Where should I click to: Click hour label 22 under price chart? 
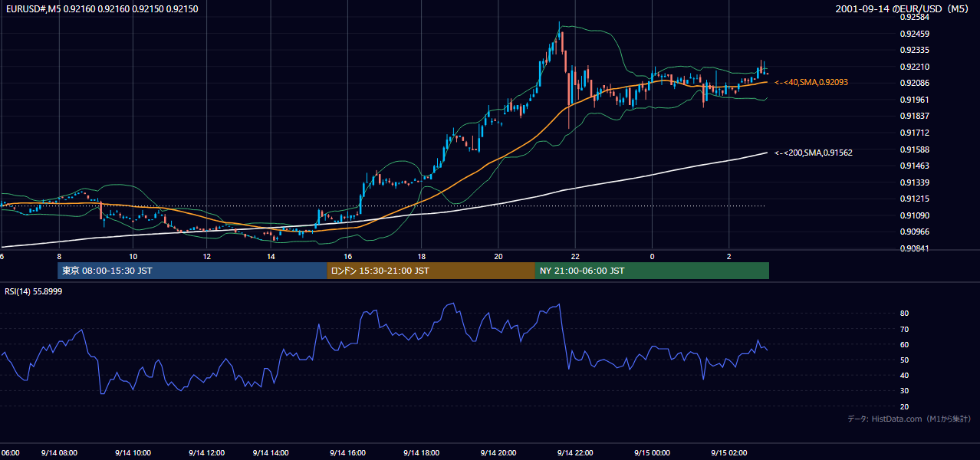pyautogui.click(x=575, y=256)
